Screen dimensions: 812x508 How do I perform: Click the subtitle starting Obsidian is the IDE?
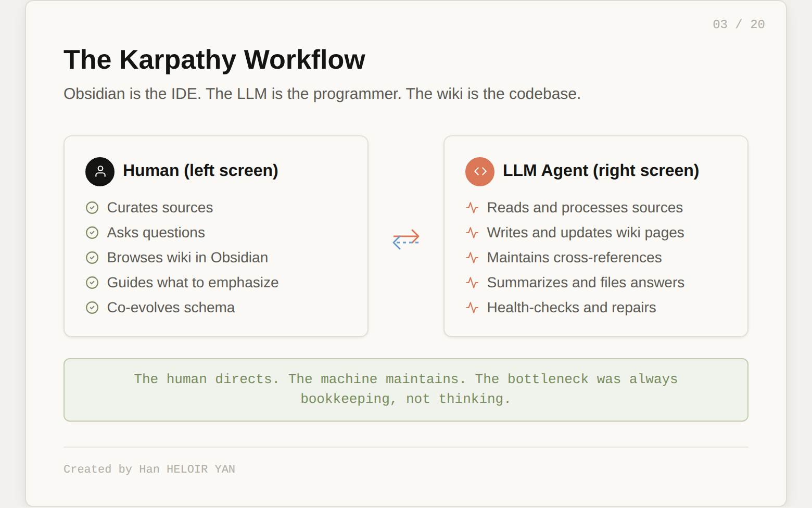tap(322, 94)
